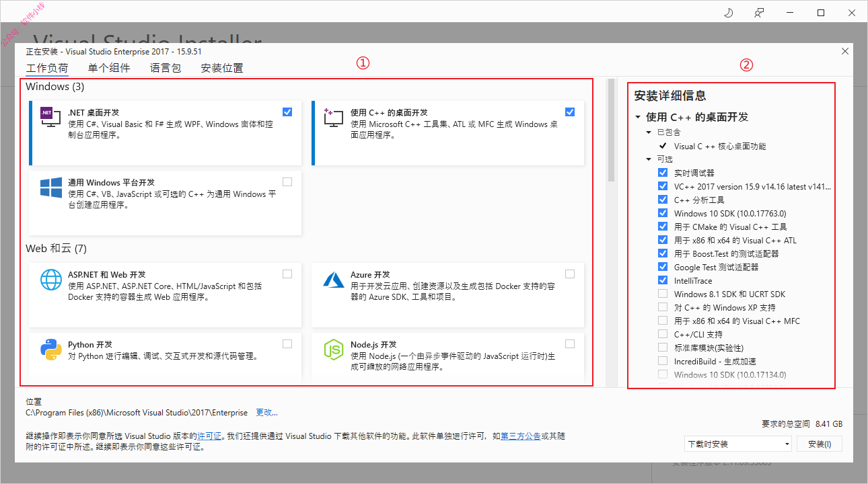Click the 要求的总空间 8.41 GB text
Viewport: 868px width, 484px height.
tap(802, 424)
